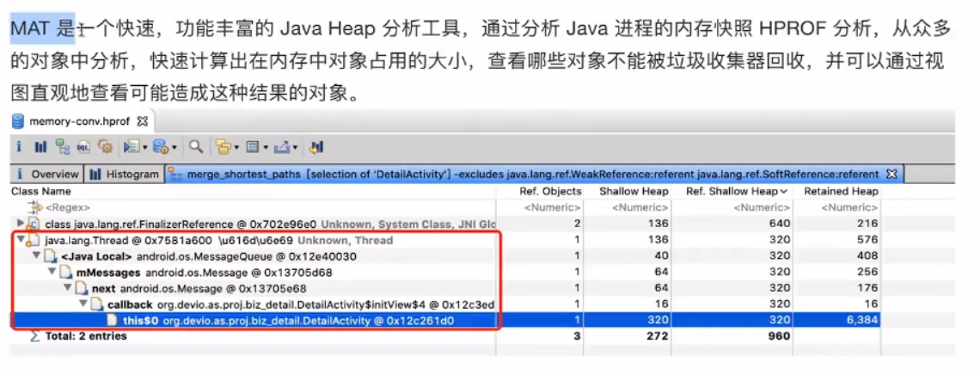Open the OQL query editor icon
The height and width of the screenshot is (375, 980).
pos(83,147)
